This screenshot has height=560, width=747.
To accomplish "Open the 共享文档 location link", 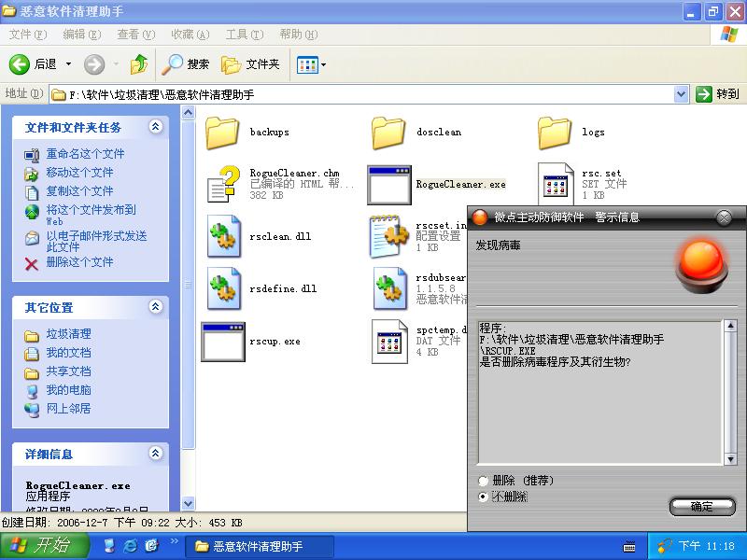I will tap(68, 371).
